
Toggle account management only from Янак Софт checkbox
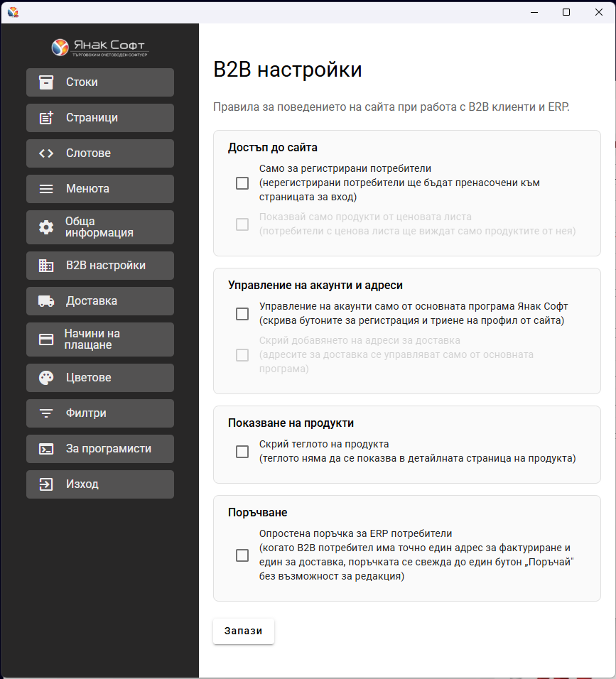pos(242,314)
